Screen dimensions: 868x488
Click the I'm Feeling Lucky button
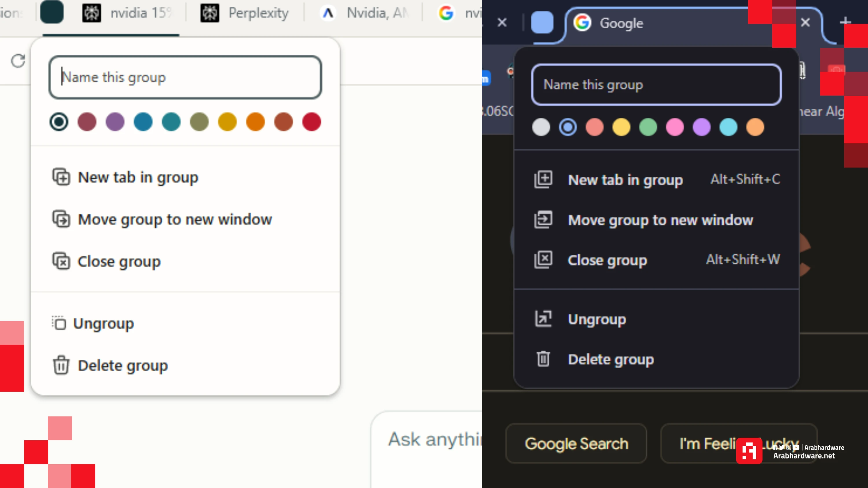point(739,443)
